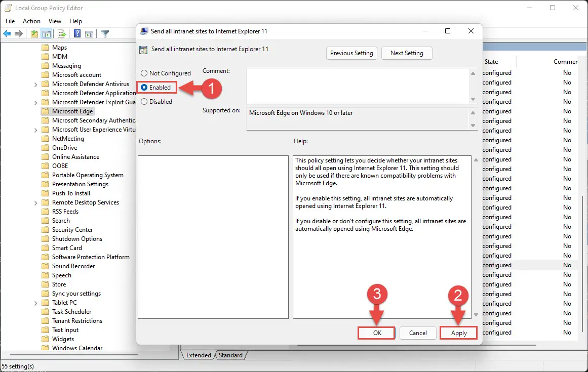588x372 pixels.
Task: Expand the Remote Desktop Services node
Action: (35, 202)
